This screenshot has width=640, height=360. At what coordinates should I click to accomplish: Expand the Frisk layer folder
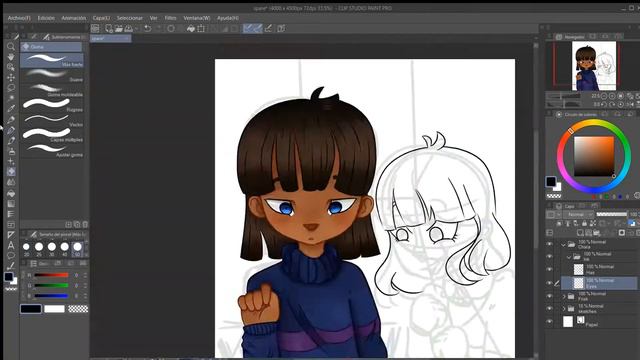click(x=564, y=296)
